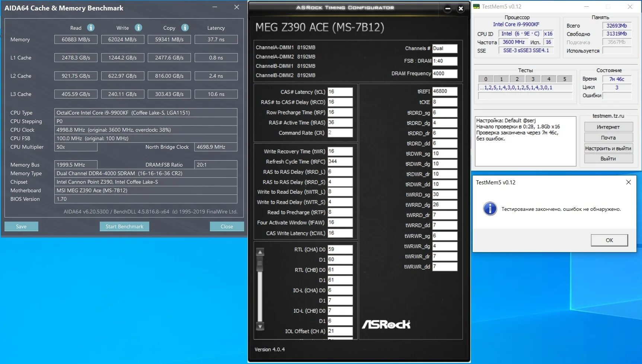
Task: Click the Intel Core i9-9900KF processor name
Action: 516,25
